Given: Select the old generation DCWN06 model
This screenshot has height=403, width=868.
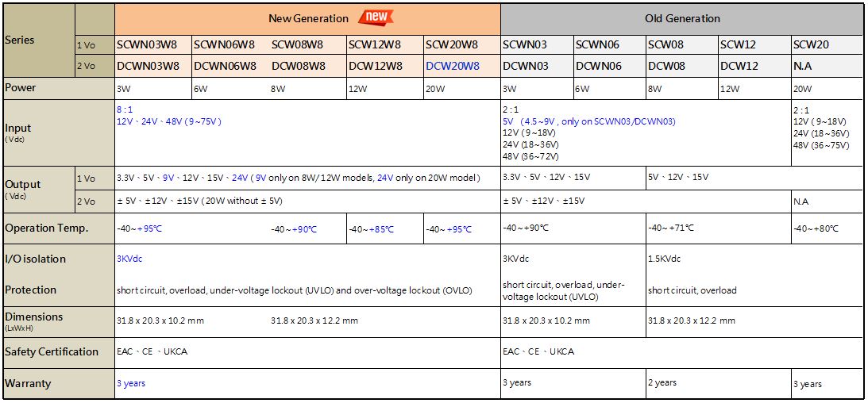Looking at the screenshot, I should (599, 66).
